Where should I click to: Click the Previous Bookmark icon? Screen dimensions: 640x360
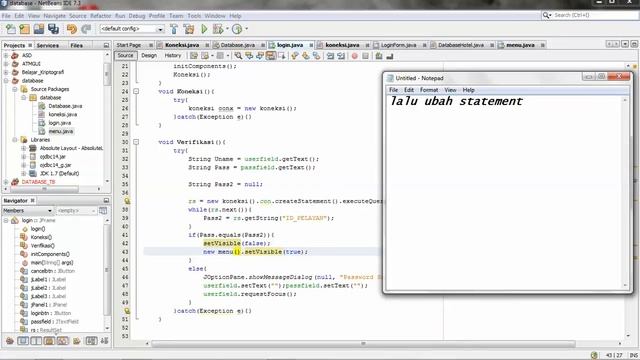[295, 56]
